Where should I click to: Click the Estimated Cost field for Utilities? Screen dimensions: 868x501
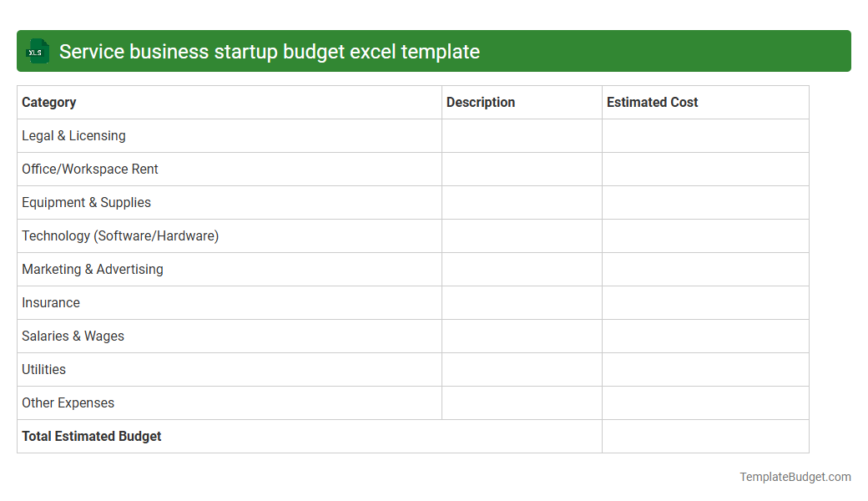point(704,369)
